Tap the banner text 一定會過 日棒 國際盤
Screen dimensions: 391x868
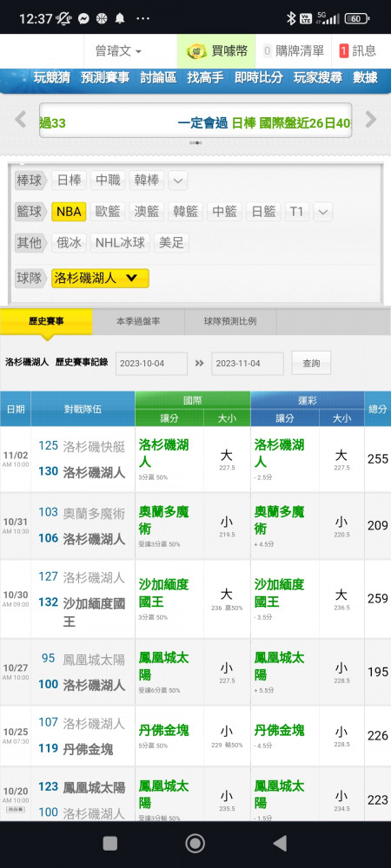tap(265, 122)
